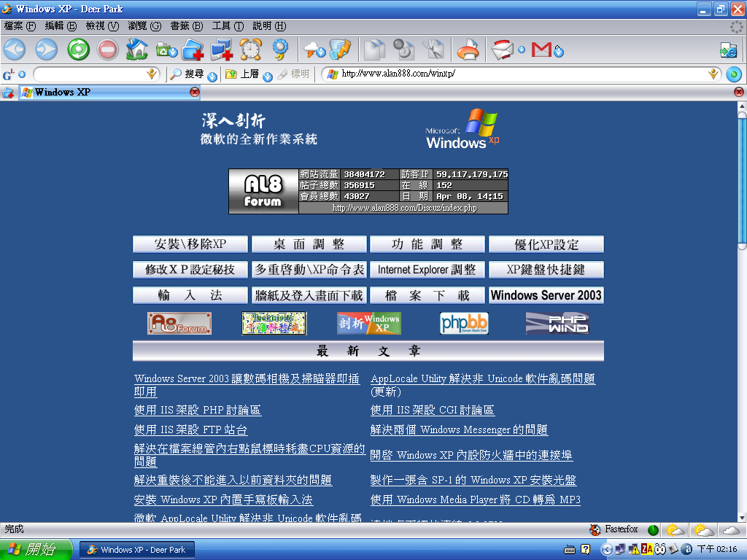
Task: Click the alarm clock history icon
Action: 250,50
